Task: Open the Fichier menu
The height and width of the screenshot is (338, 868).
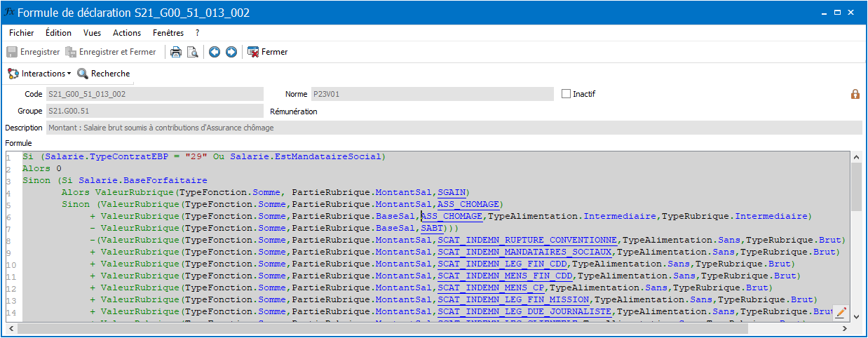Action: 22,32
